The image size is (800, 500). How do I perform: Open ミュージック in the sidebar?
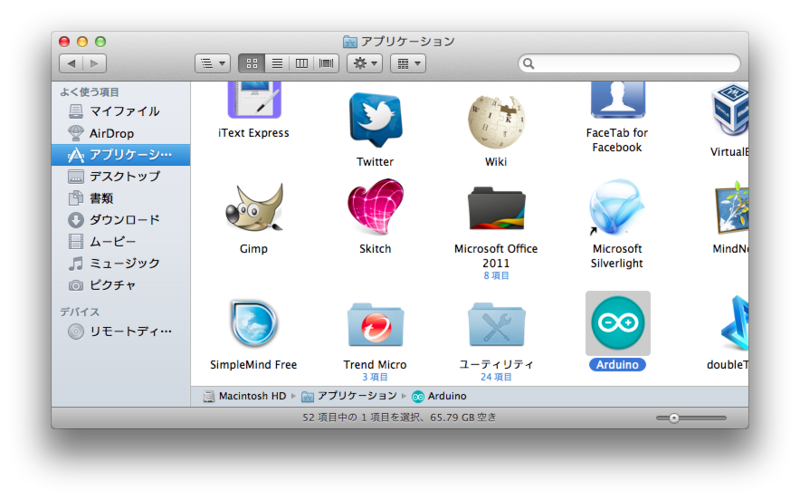121,263
